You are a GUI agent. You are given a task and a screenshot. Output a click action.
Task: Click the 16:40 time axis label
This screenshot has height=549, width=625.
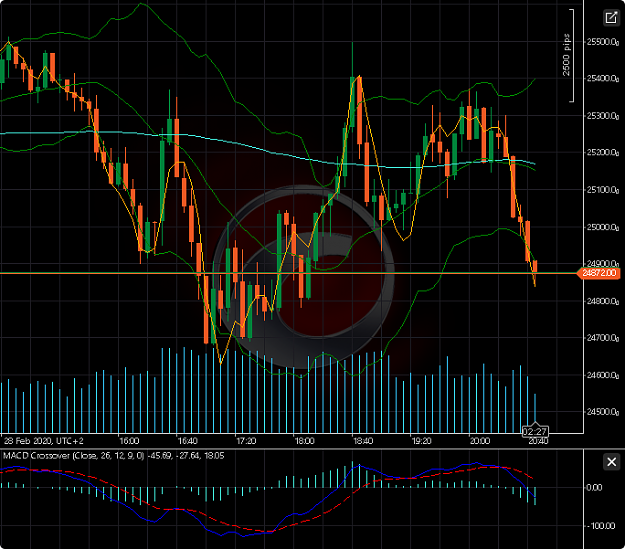tap(188, 441)
